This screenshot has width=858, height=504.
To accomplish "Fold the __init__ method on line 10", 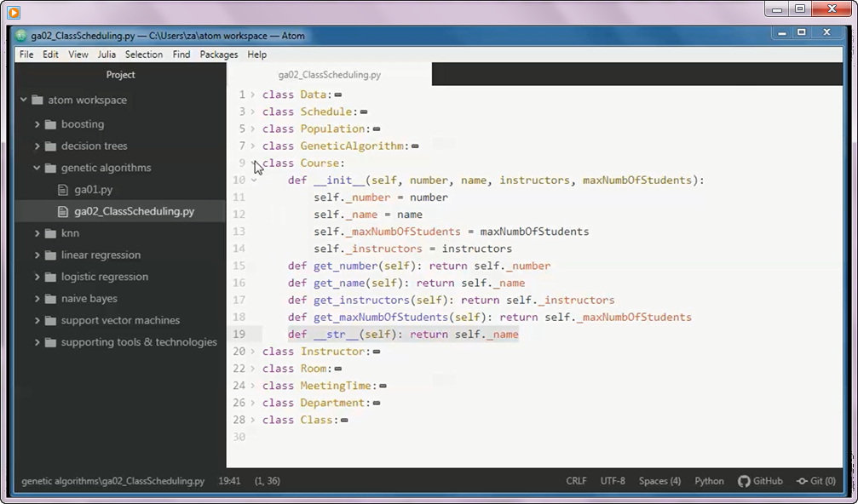I will click(x=254, y=180).
